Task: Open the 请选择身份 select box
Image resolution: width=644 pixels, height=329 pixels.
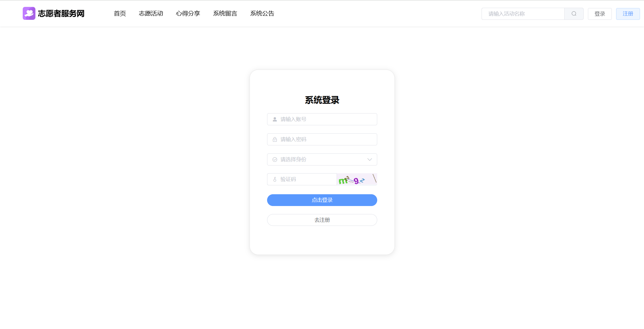Action: pos(321,159)
